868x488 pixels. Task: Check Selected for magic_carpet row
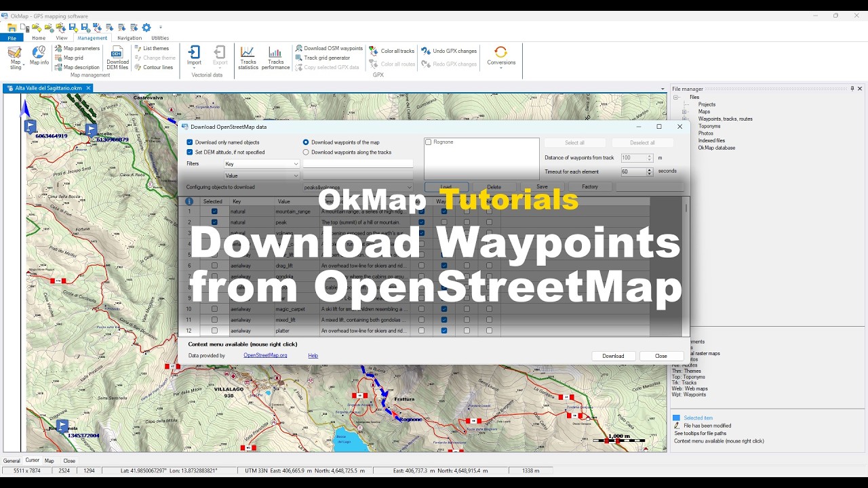(x=214, y=309)
